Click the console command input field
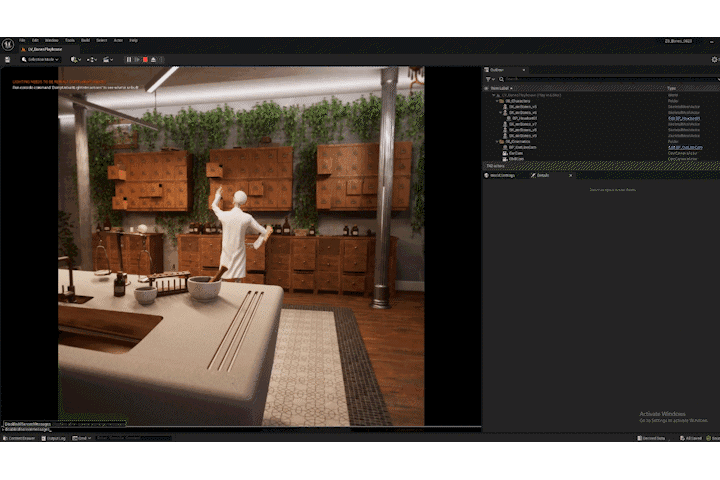Viewport: 720px width, 480px height. 133,438
